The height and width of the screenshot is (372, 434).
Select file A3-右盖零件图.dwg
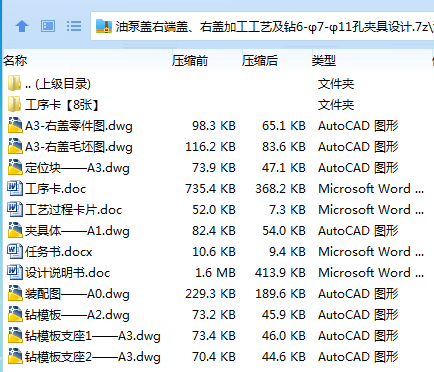[79, 126]
